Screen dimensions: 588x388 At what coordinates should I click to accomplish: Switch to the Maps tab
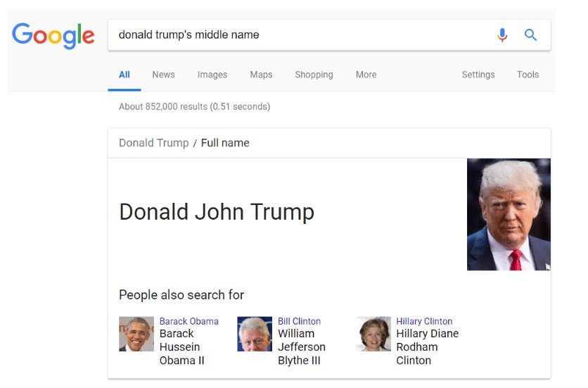click(x=261, y=75)
